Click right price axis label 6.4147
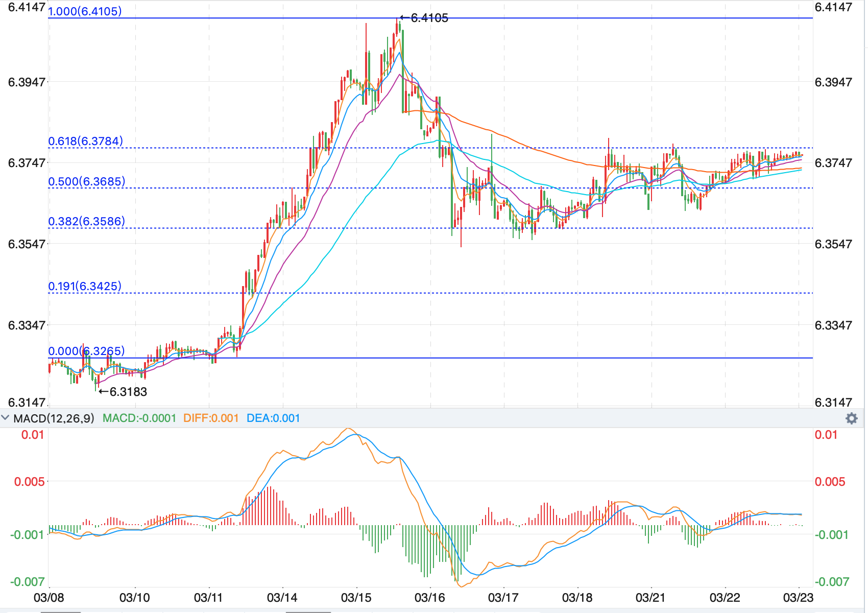868x613 pixels. 833,7
